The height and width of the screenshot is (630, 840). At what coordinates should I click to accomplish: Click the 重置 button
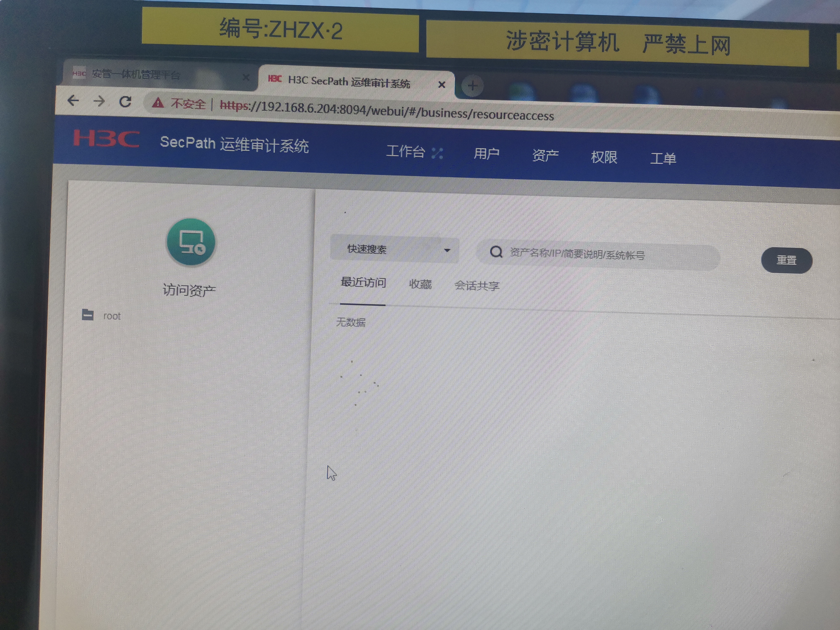click(786, 260)
